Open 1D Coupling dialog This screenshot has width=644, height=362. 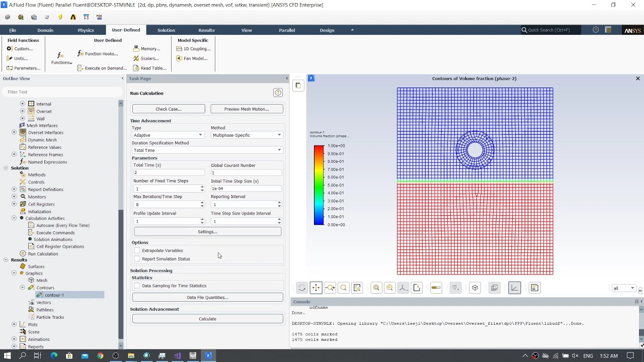(x=193, y=49)
